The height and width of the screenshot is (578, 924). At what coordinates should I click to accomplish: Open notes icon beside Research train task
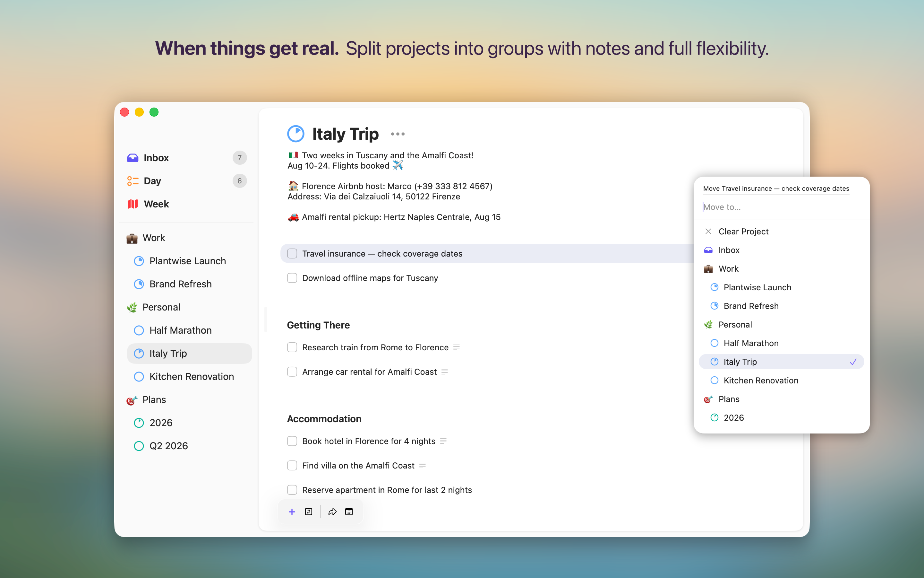pos(456,347)
